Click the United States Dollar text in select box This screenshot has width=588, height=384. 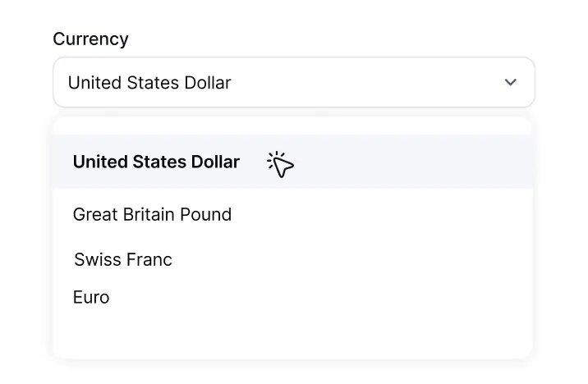[149, 82]
